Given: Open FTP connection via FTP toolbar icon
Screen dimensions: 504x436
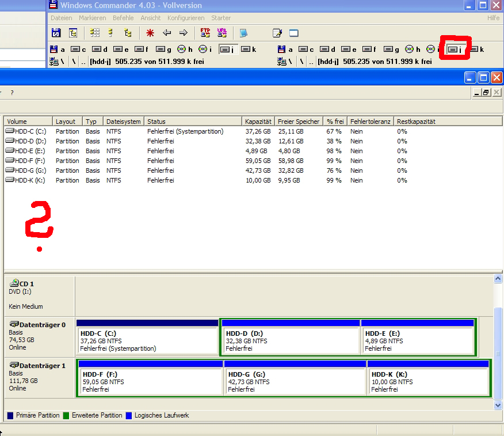Looking at the screenshot, I should click(205, 33).
